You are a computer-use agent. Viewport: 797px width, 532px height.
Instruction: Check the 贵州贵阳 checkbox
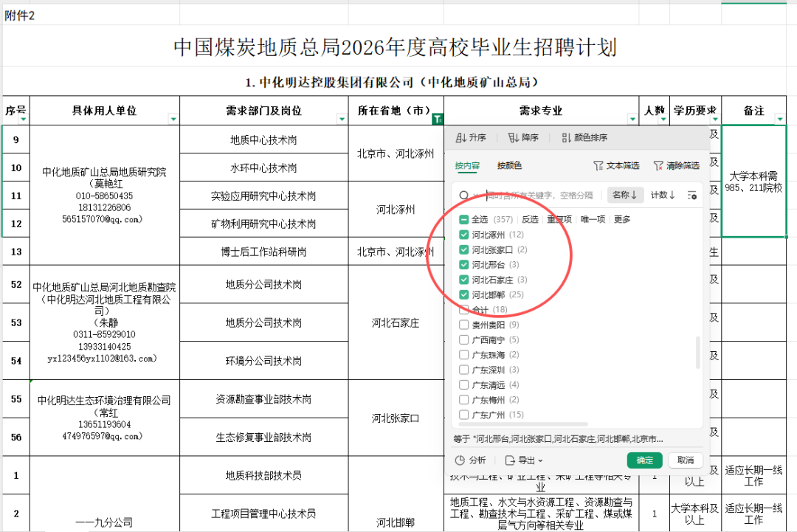(464, 325)
